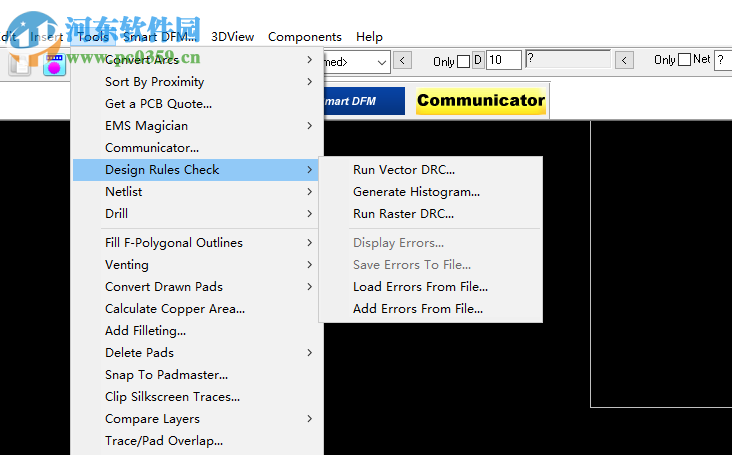This screenshot has height=455, width=732.
Task: Choose Trace/Pad Overlap option
Action: 196,441
